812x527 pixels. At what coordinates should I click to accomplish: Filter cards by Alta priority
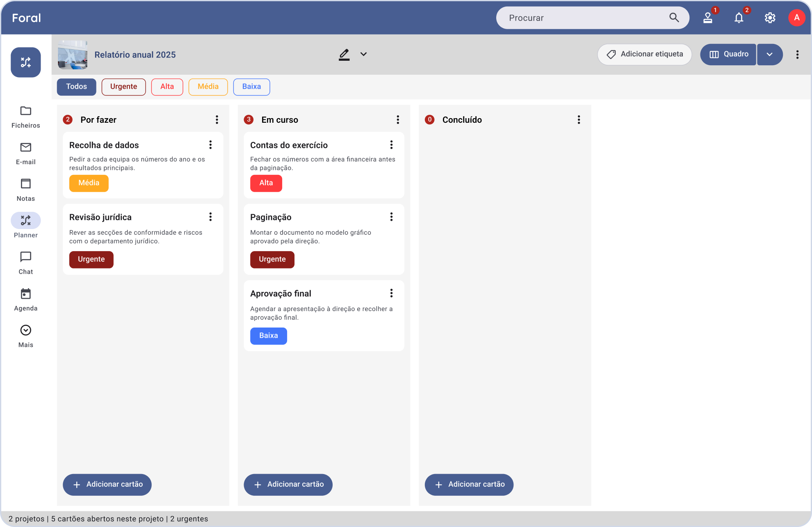coord(167,87)
